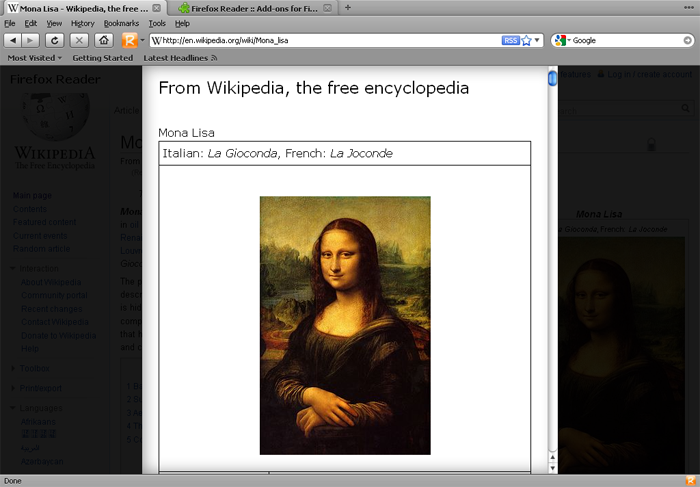This screenshot has height=487, width=700.
Task: Open the Bookmarks menu
Action: click(121, 23)
